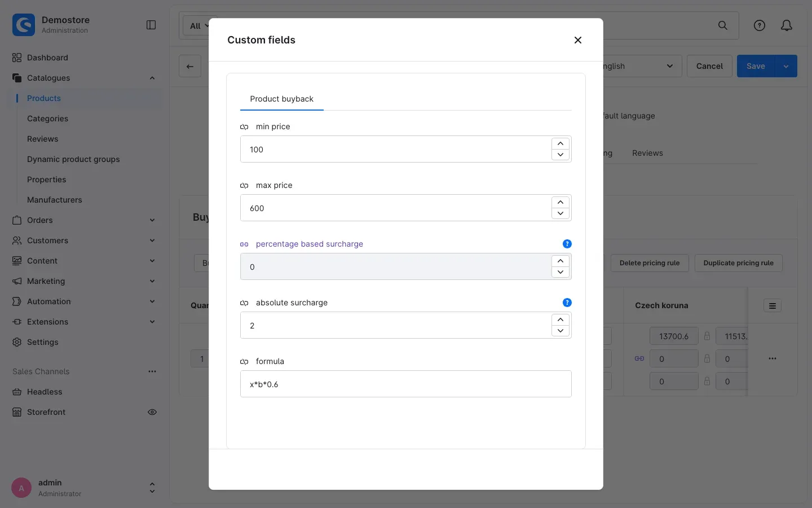Screen dimensions: 812x508
Task: Toggle inheritance link for max price
Action: click(244, 186)
